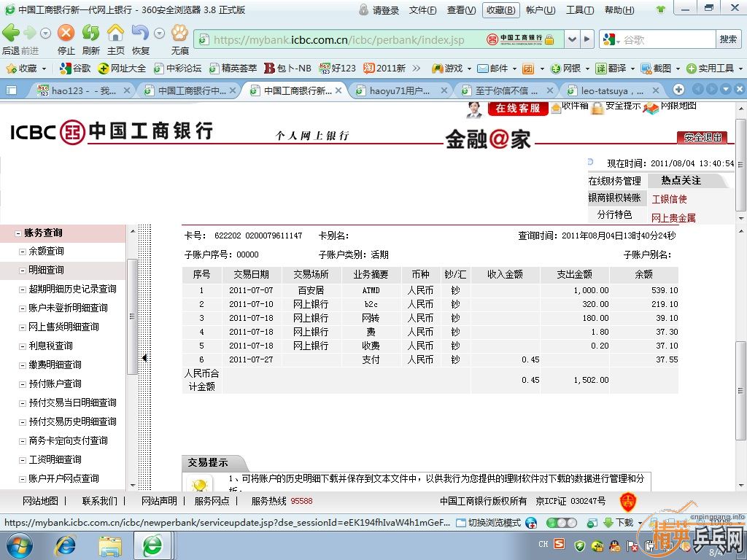
Task: Select 网上售货明细查询 in sidebar
Action: tap(64, 327)
